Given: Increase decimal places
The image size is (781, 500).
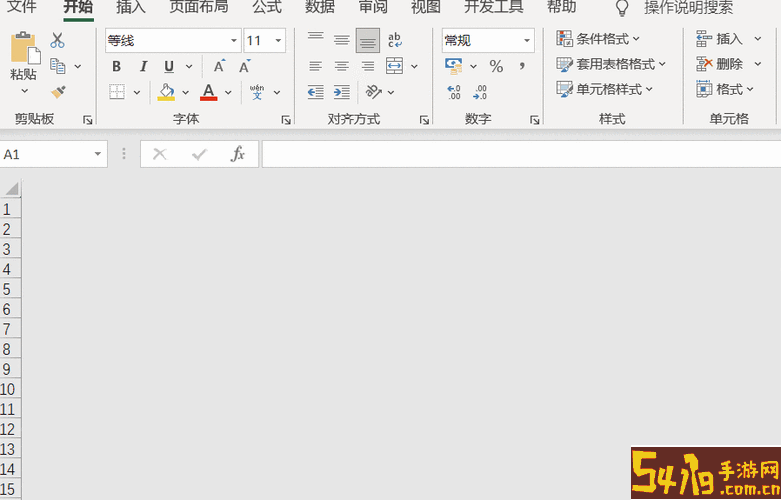Looking at the screenshot, I should click(454, 92).
